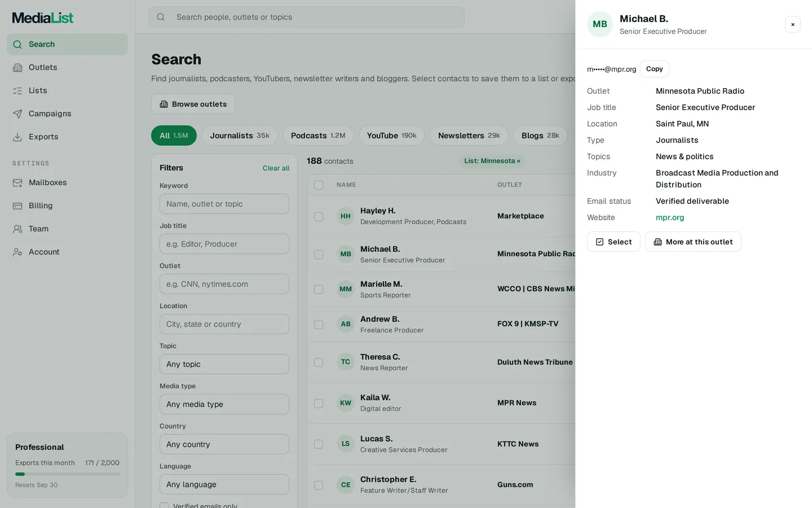Switch to the Blogs tab
This screenshot has width=812, height=508.
pos(540,135)
